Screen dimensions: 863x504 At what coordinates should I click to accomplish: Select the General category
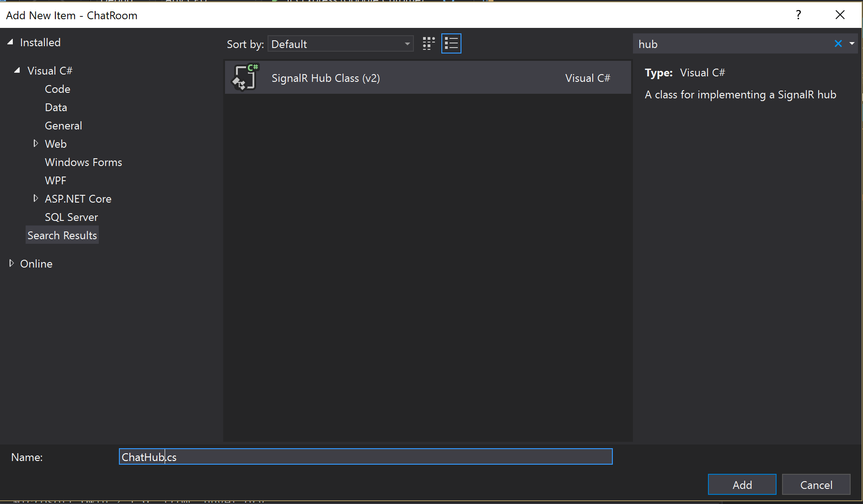[64, 126]
